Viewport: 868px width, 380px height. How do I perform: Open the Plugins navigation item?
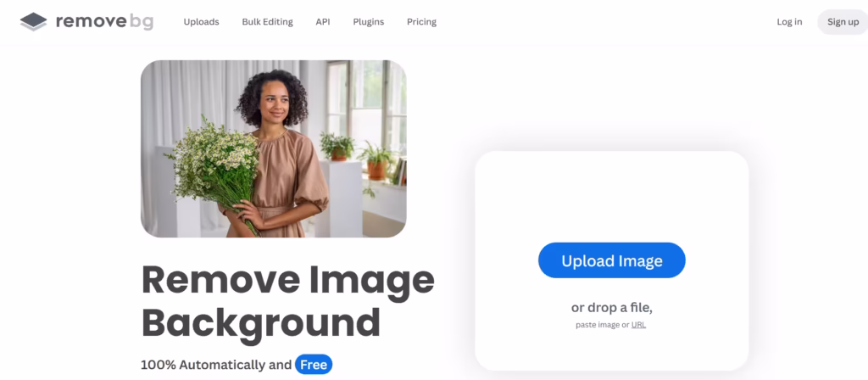(x=369, y=22)
